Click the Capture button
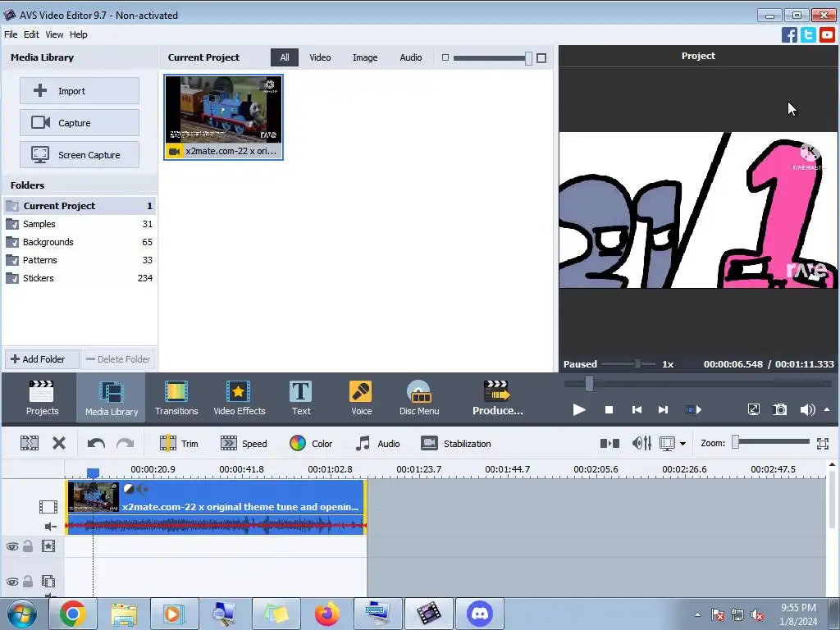 (80, 123)
